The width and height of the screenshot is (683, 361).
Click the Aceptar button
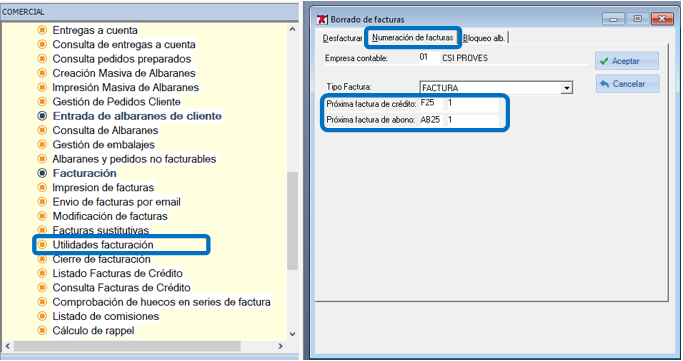627,61
